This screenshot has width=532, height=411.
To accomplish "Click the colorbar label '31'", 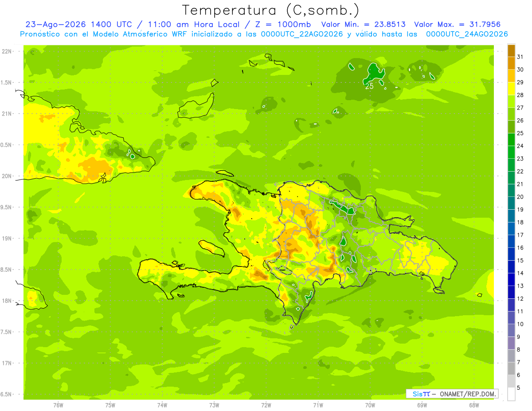I will [x=520, y=57].
